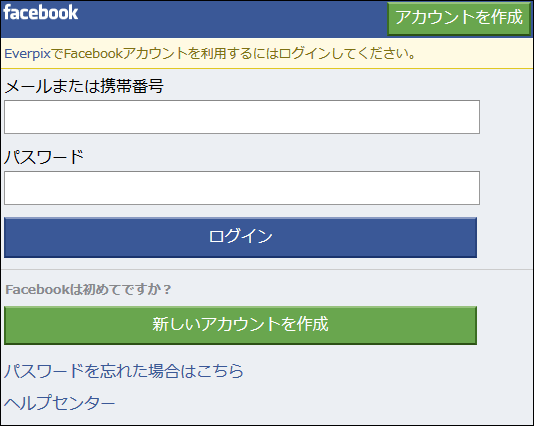534x426 pixels.
Task: Create account using top-right green button
Action: pyautogui.click(x=459, y=18)
